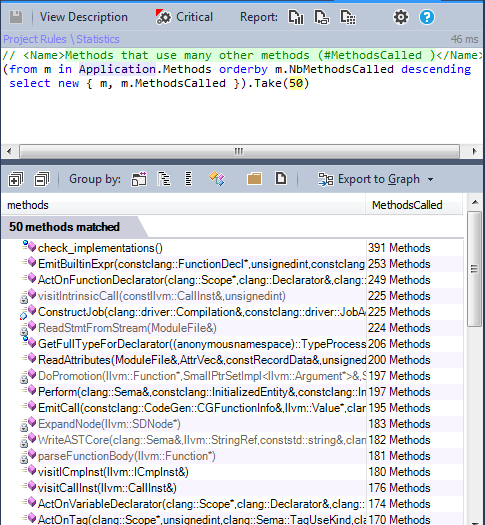The width and height of the screenshot is (485, 525).
Task: Click the third Report grid icon
Action: coord(348,17)
